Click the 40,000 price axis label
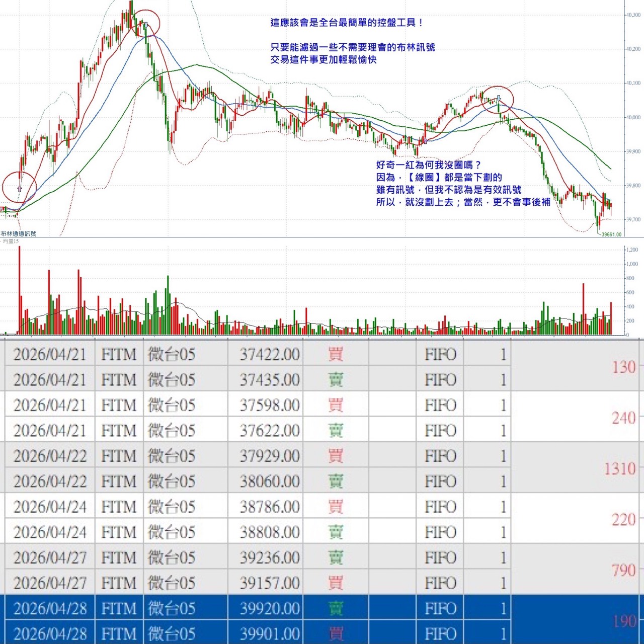The width and height of the screenshot is (644, 644). coord(633,117)
